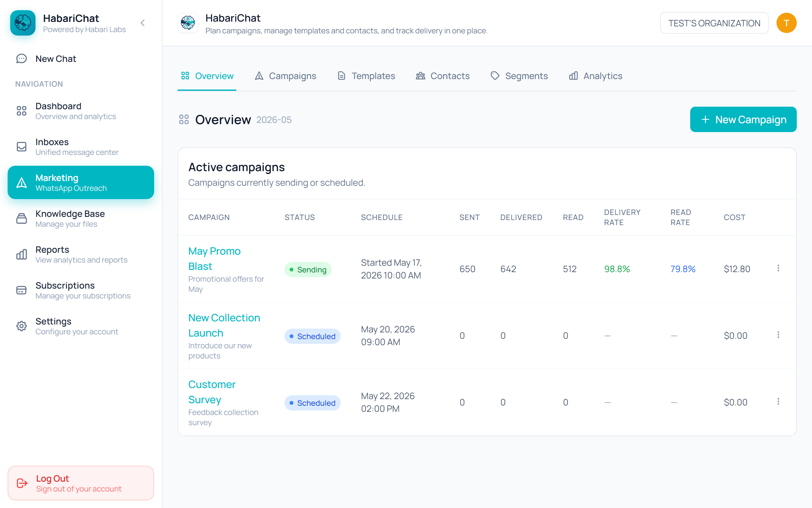Open Settings navigation item
Image resolution: width=812 pixels, height=508 pixels.
tap(81, 326)
